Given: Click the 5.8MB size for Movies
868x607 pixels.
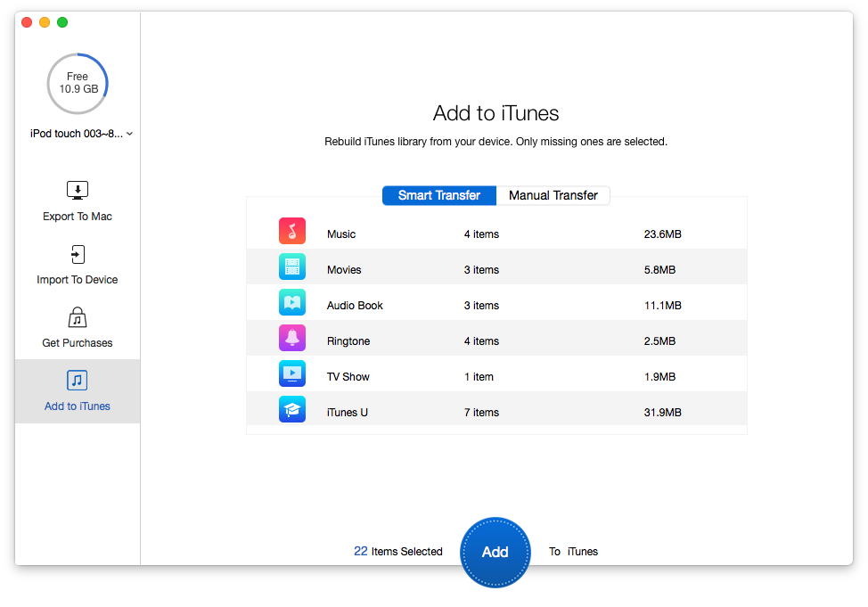Looking at the screenshot, I should pyautogui.click(x=659, y=270).
